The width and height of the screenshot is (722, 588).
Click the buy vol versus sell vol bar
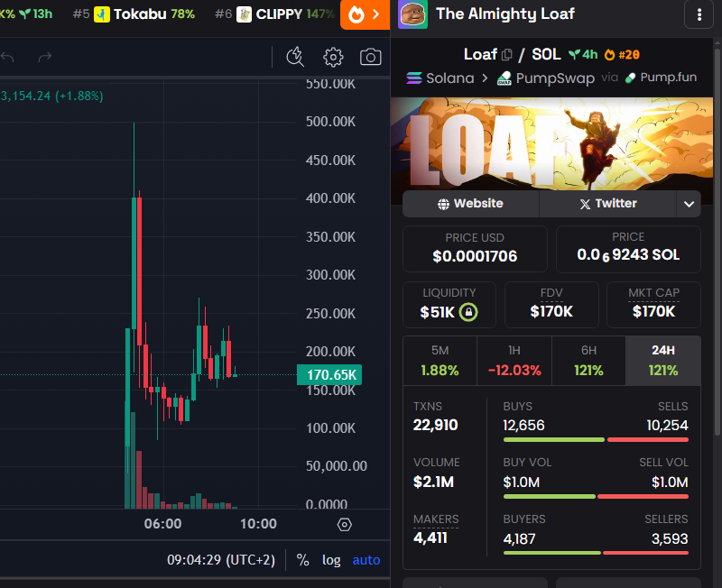point(596,496)
